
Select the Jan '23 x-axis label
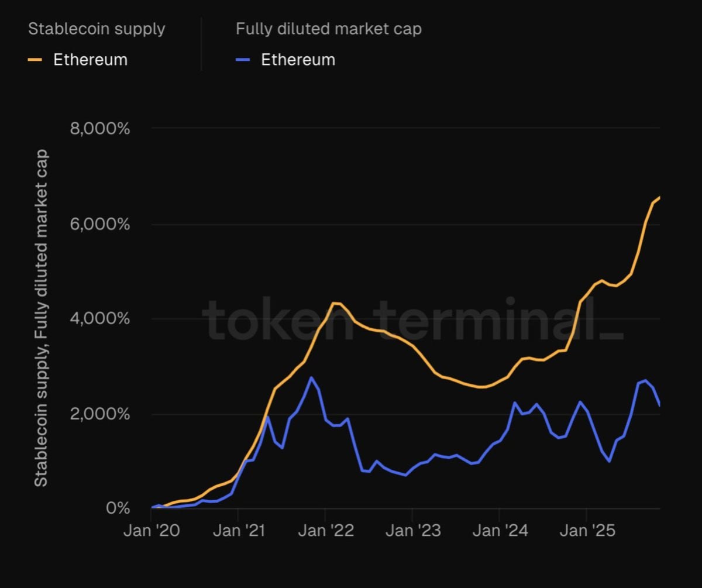pos(412,531)
